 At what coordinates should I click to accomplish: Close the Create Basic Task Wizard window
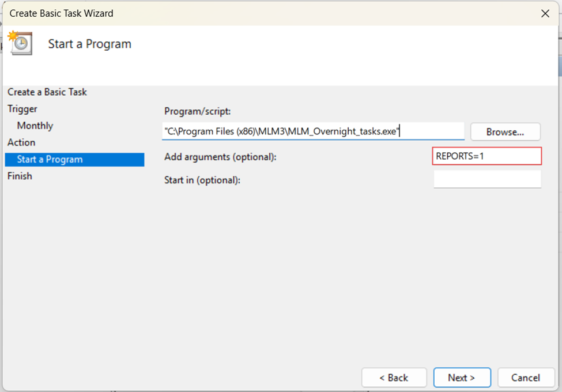click(x=545, y=13)
